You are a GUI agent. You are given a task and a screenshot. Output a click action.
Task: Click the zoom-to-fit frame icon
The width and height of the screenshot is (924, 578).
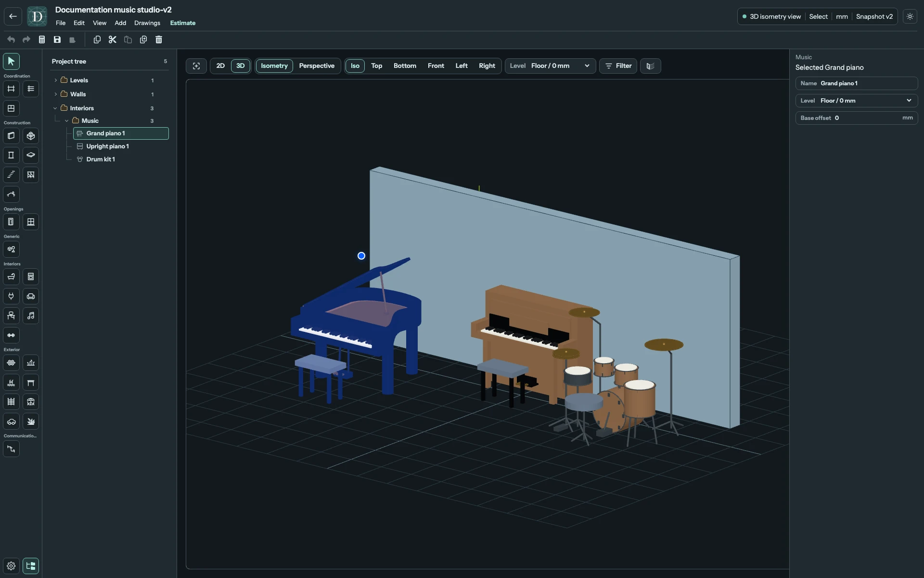tap(196, 66)
